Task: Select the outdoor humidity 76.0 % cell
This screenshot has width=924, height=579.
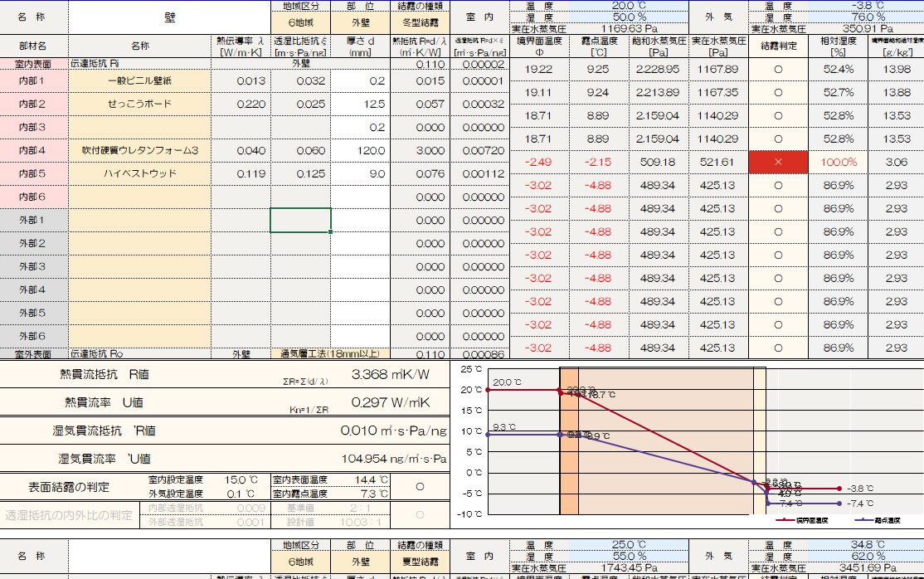Action: 837,17
